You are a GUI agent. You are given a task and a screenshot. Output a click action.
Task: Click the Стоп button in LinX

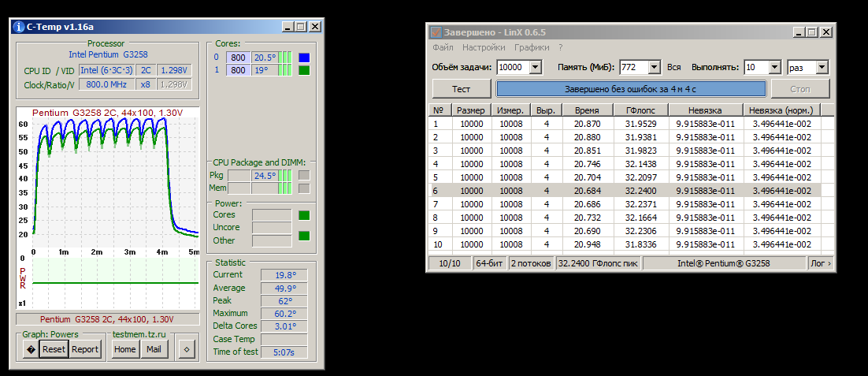coord(800,88)
